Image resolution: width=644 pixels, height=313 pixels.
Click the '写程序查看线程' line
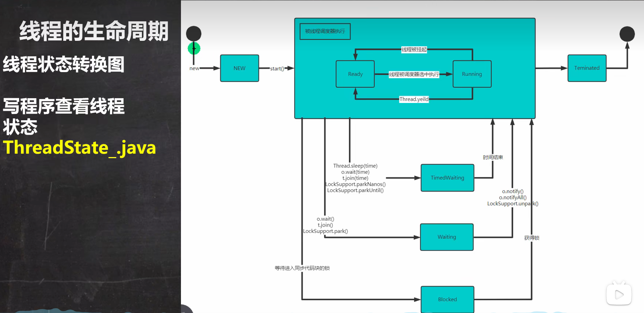(64, 106)
